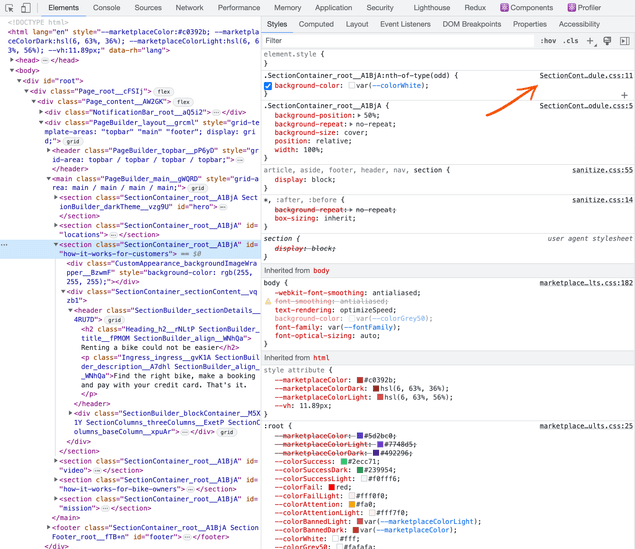Viewport: 635px width, 549px height.
Task: Toggle the rendering emulations paintbrush icon
Action: (608, 41)
